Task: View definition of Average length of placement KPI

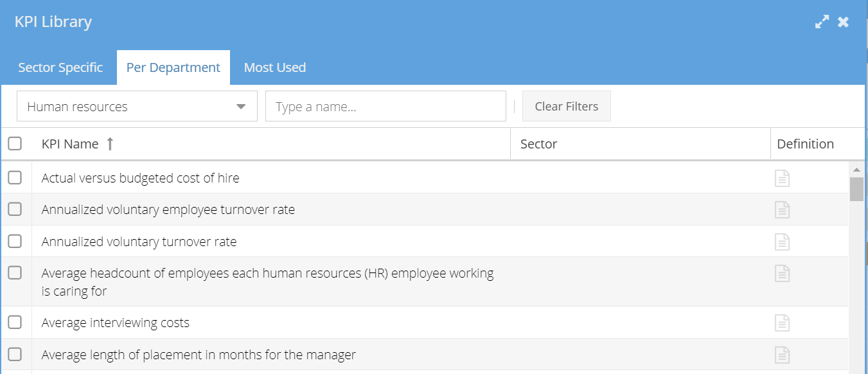Action: 782,355
